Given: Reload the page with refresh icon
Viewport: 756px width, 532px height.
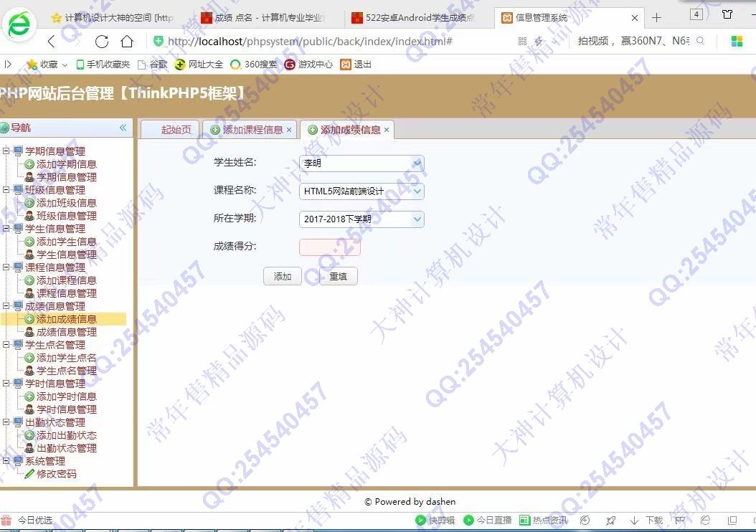Looking at the screenshot, I should tap(102, 42).
